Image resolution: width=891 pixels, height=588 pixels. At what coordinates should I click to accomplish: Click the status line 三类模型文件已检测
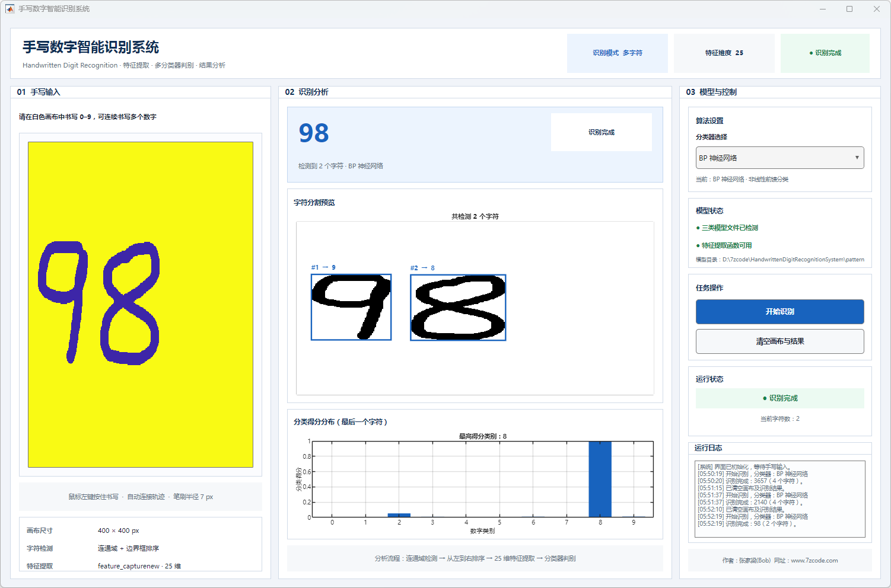point(727,228)
